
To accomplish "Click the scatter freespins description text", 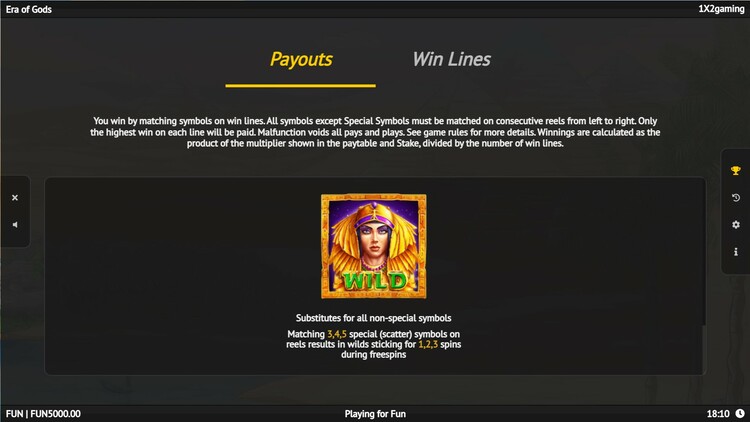I will tap(374, 344).
